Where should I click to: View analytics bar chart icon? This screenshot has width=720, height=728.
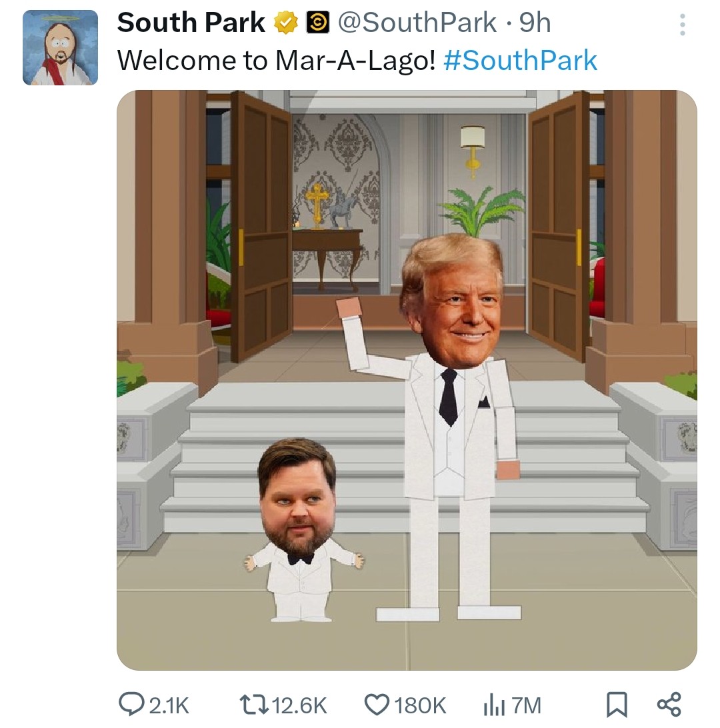pyautogui.click(x=493, y=705)
